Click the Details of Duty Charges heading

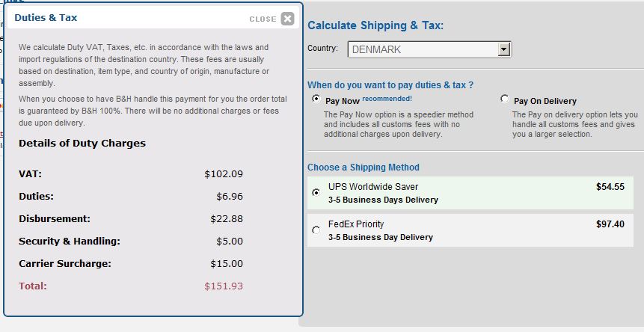82,144
